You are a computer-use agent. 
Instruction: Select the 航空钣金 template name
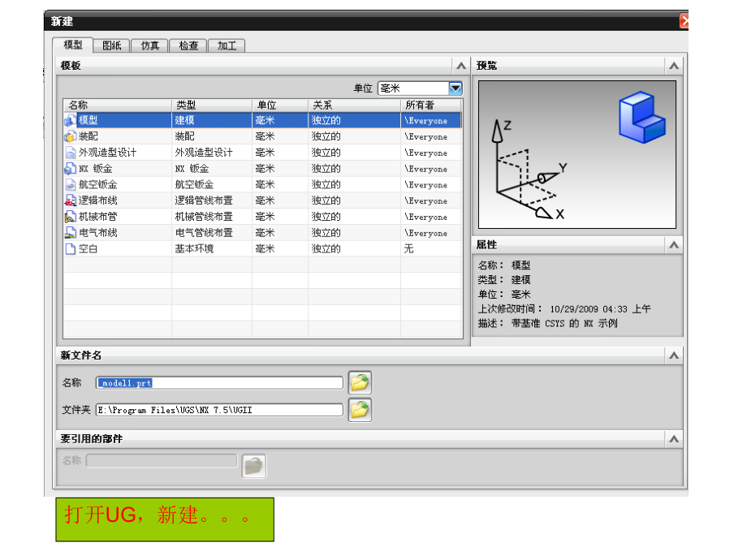pyautogui.click(x=97, y=185)
